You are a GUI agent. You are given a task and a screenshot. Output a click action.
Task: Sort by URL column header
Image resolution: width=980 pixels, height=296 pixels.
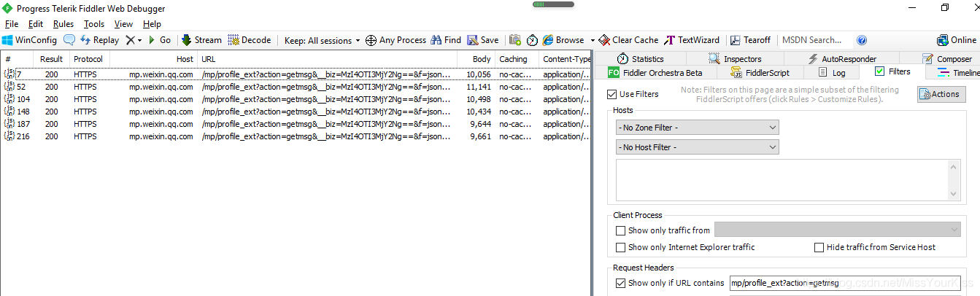327,59
